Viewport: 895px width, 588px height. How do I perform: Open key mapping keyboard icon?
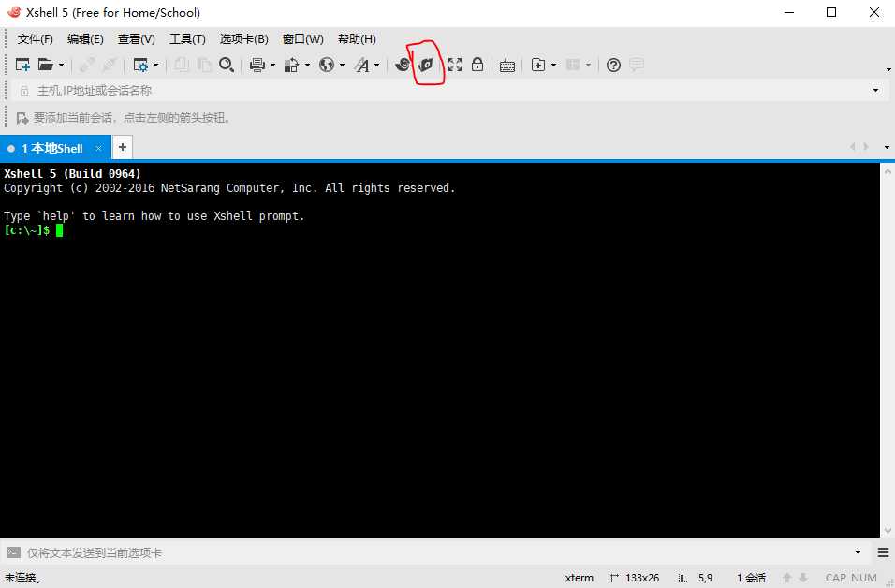pos(506,66)
